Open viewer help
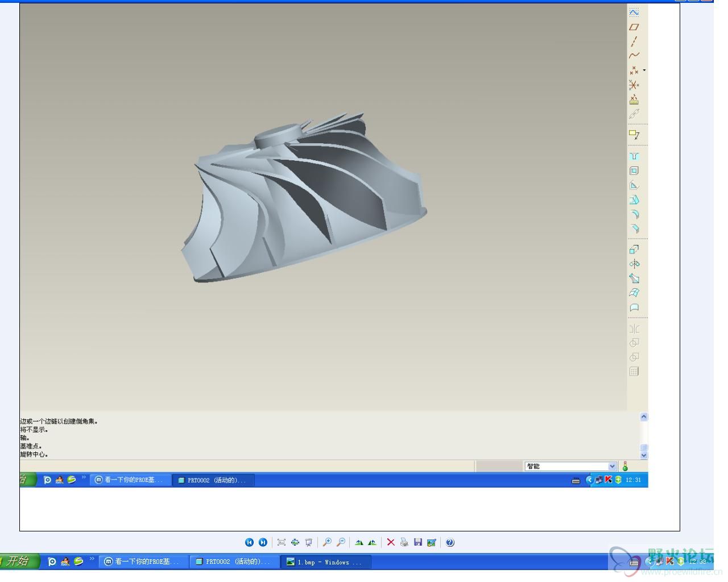Viewport: 728px width, 582px height. (450, 542)
